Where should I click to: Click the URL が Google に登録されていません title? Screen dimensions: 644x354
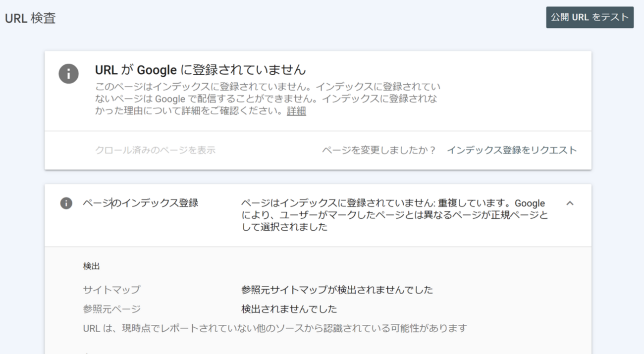[x=200, y=69]
